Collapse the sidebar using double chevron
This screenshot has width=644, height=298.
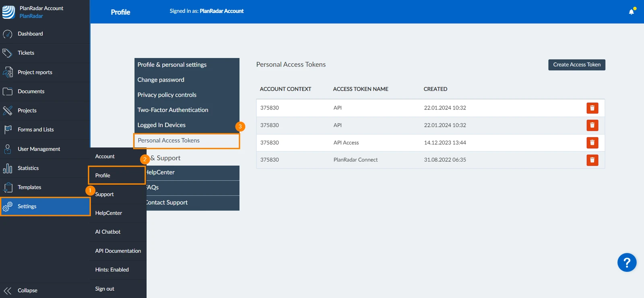(7, 290)
